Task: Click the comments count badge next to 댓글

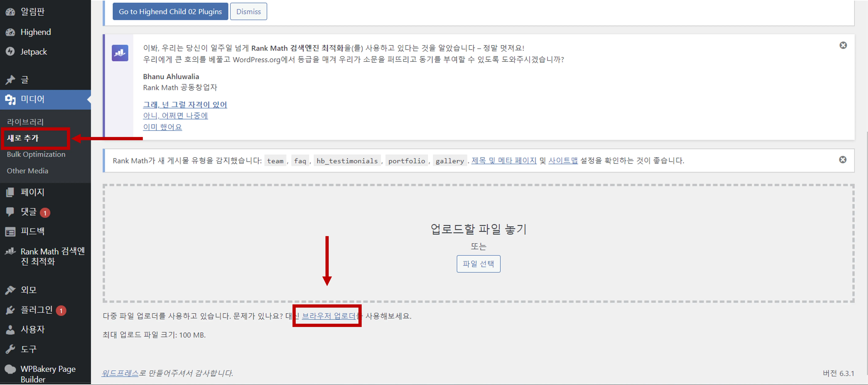Action: [45, 213]
